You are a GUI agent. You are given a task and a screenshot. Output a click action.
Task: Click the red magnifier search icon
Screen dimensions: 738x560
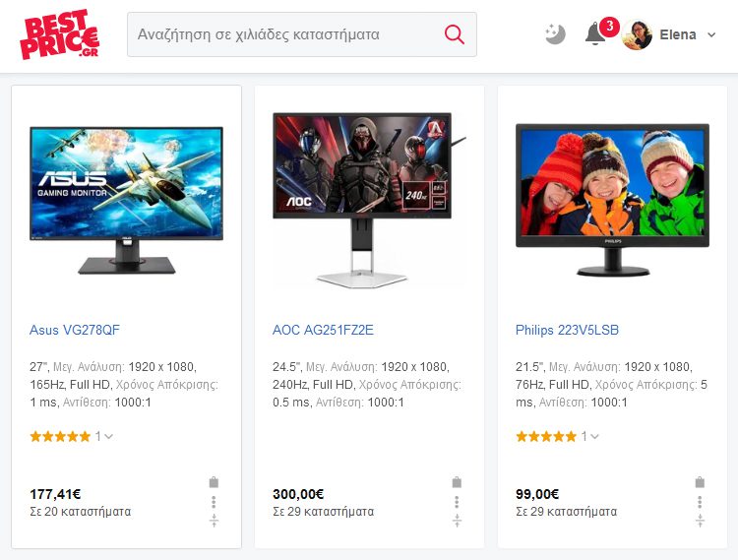455,34
